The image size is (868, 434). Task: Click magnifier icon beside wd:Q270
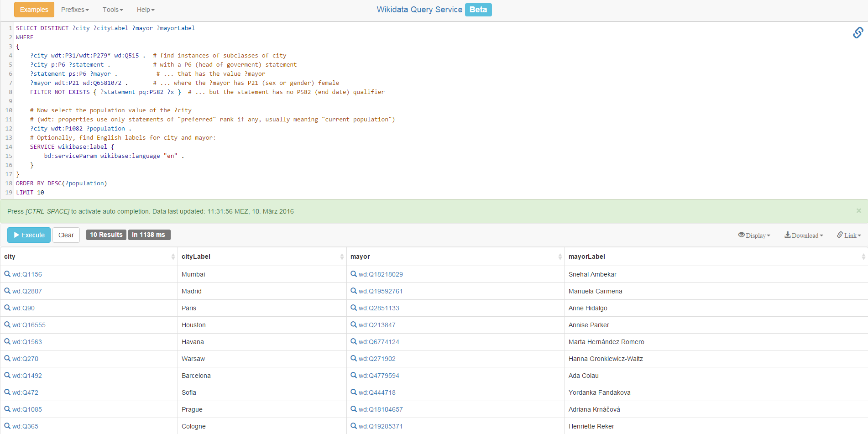pyautogui.click(x=7, y=358)
